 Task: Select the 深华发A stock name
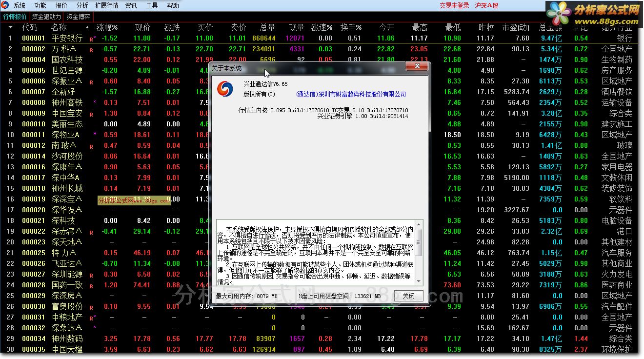coord(67,210)
